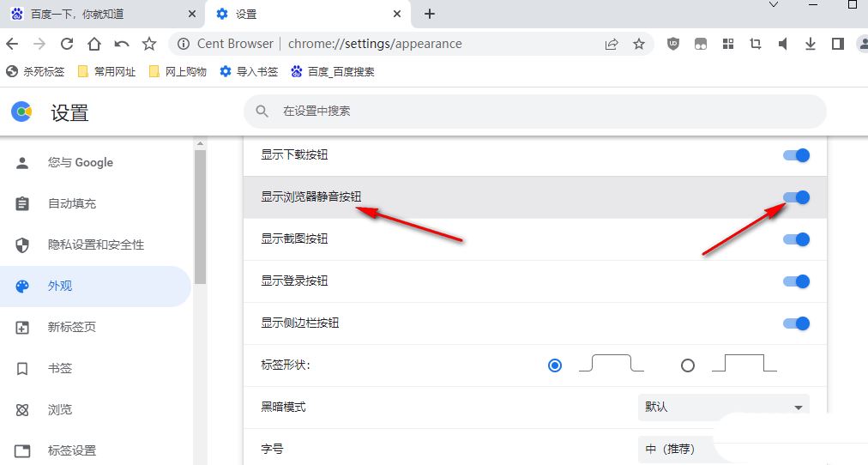
Task: Click the browser mute speaker icon
Action: coord(782,44)
